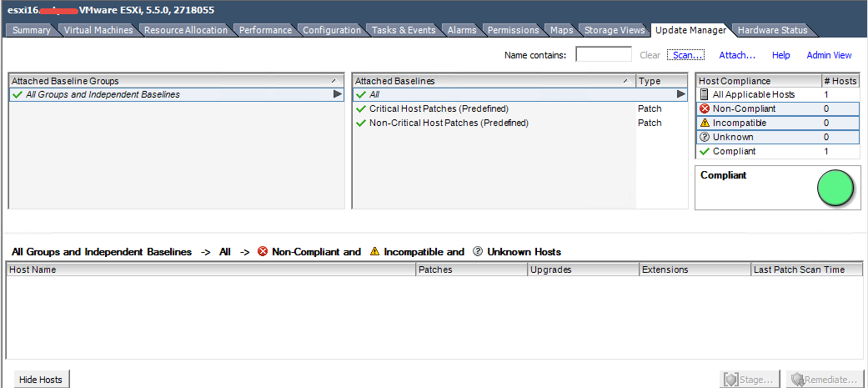Expand arrow on the All baselines row
The width and height of the screenshot is (868, 388).
(x=681, y=94)
